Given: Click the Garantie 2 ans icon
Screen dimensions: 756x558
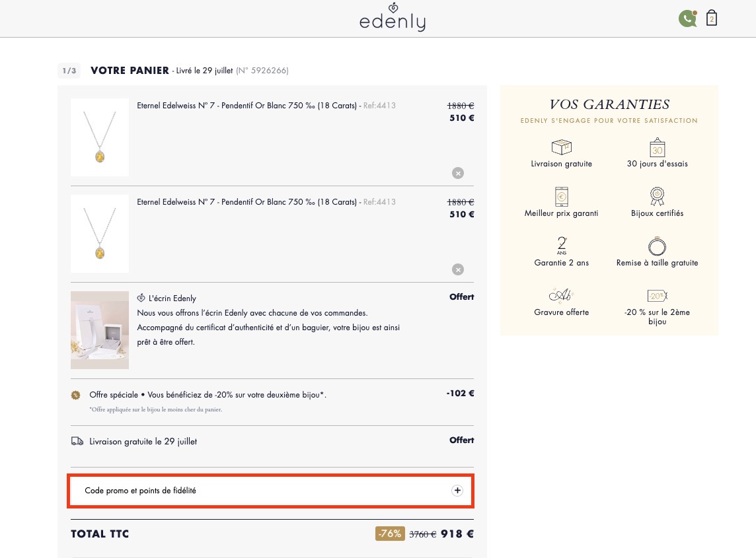Looking at the screenshot, I should [x=562, y=245].
